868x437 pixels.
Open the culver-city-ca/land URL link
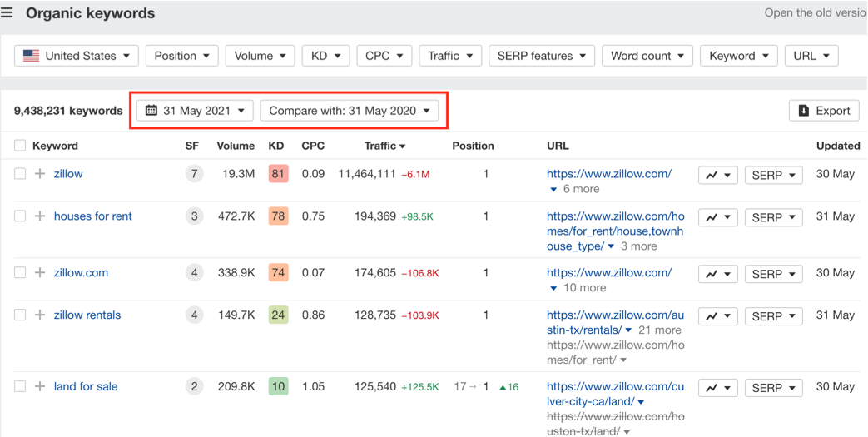(x=615, y=394)
